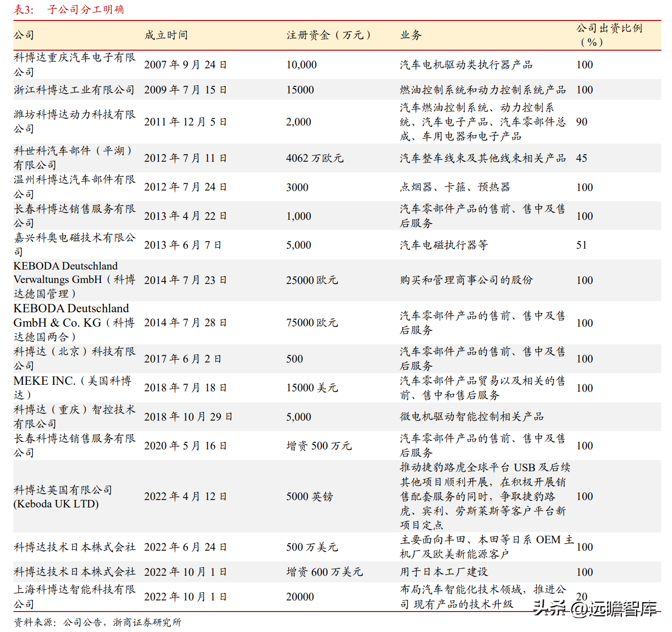Click the date 2013 年 6 月 7 日

183,245
